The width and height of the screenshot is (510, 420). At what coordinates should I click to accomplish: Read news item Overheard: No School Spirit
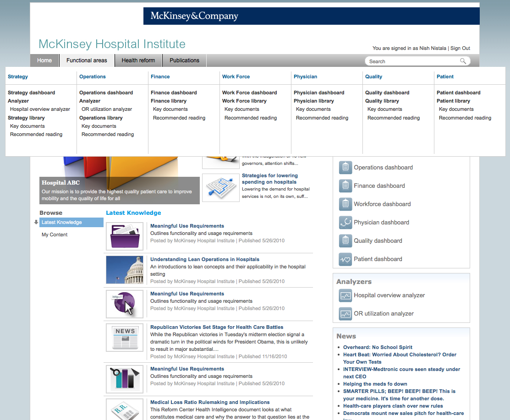pos(378,347)
